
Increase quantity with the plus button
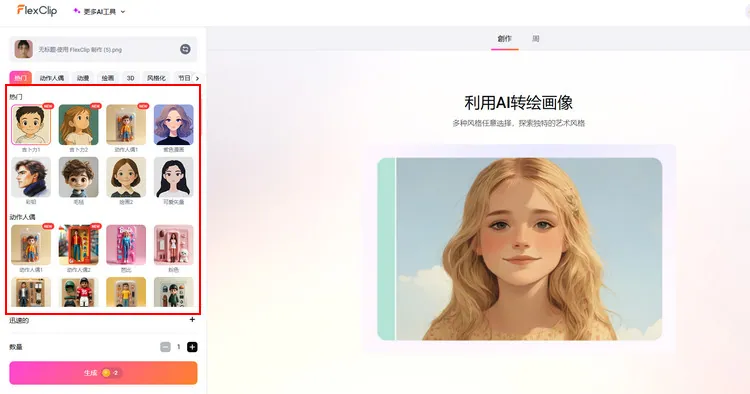coord(192,347)
